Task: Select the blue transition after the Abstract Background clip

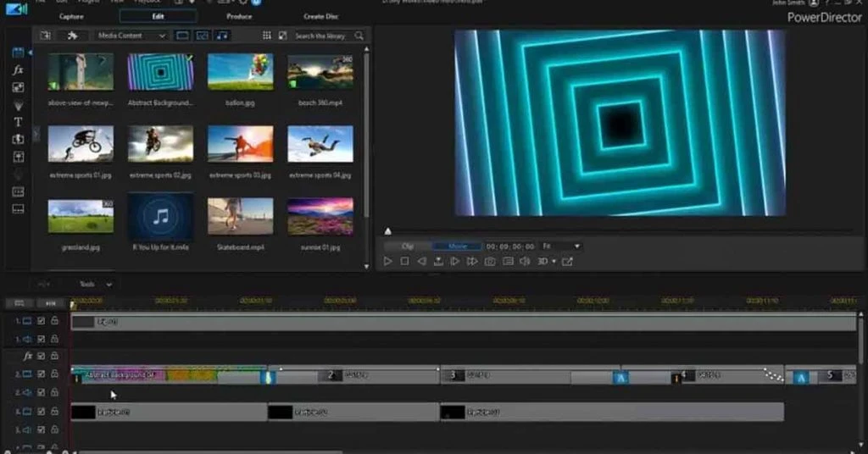Action: click(x=269, y=377)
